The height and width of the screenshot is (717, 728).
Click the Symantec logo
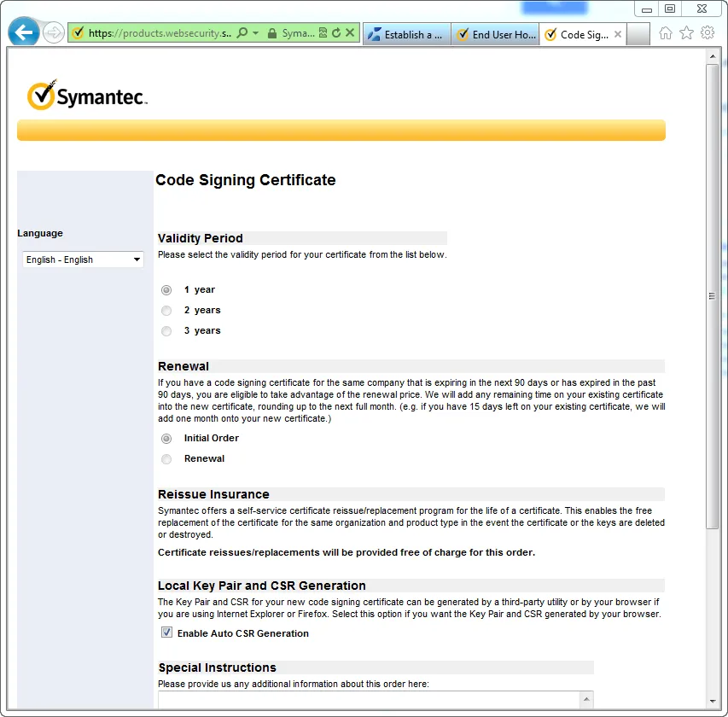pos(87,95)
